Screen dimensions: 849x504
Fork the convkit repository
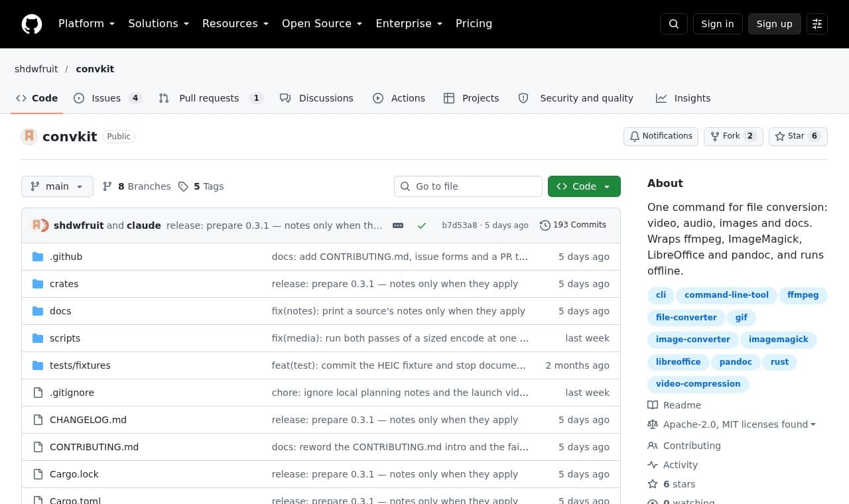point(734,136)
